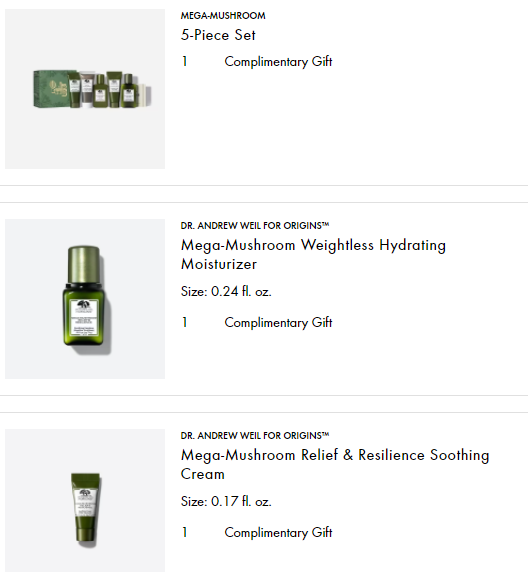Screen dimensions: 528x572
Task: Click the green gift box in set image
Action: tap(51, 89)
